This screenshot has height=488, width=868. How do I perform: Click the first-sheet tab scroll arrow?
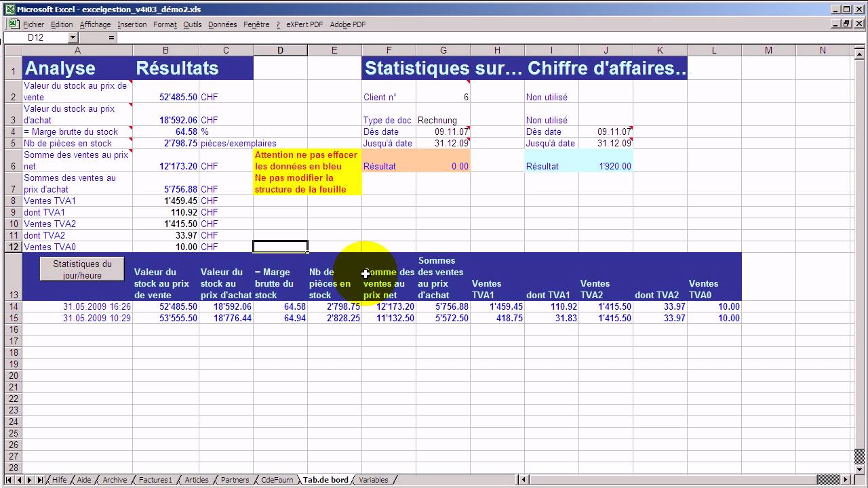pos(9,480)
